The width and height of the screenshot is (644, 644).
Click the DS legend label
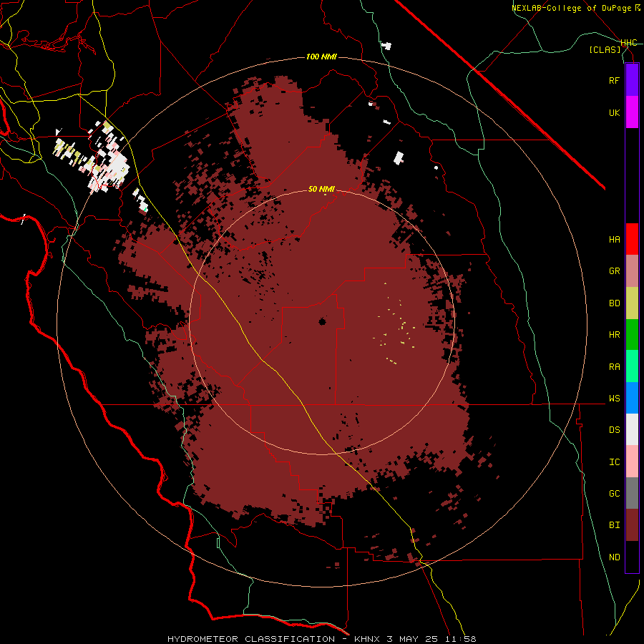tap(614, 430)
